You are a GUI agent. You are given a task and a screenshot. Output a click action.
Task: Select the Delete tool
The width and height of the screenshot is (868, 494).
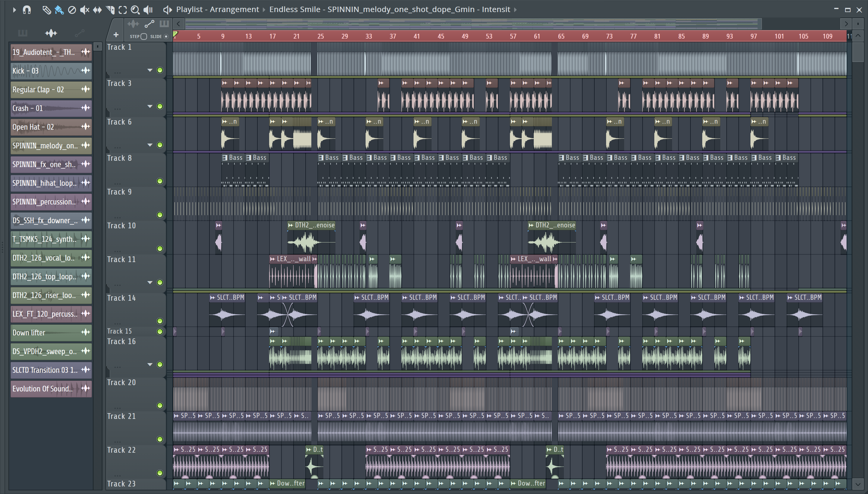click(72, 10)
